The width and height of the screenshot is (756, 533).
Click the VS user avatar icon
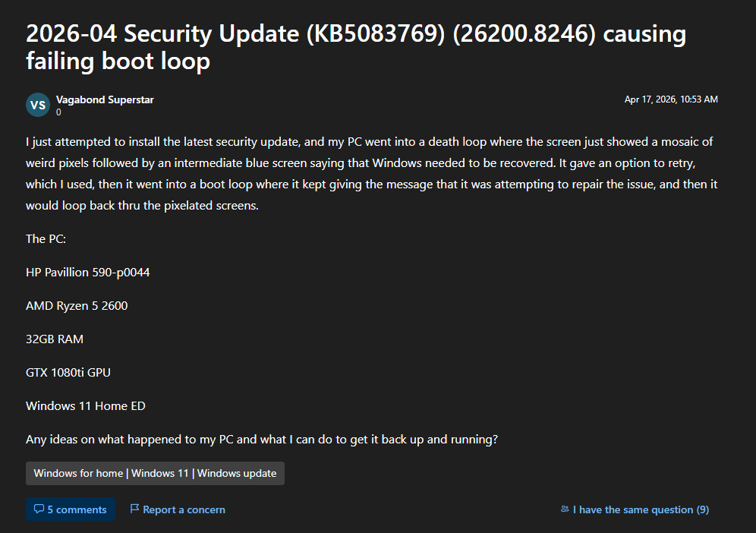click(38, 105)
